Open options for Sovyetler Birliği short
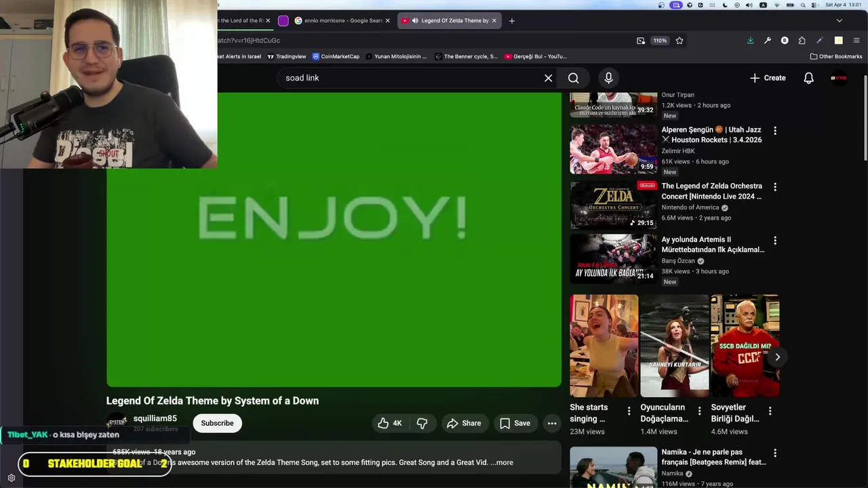 point(770,411)
